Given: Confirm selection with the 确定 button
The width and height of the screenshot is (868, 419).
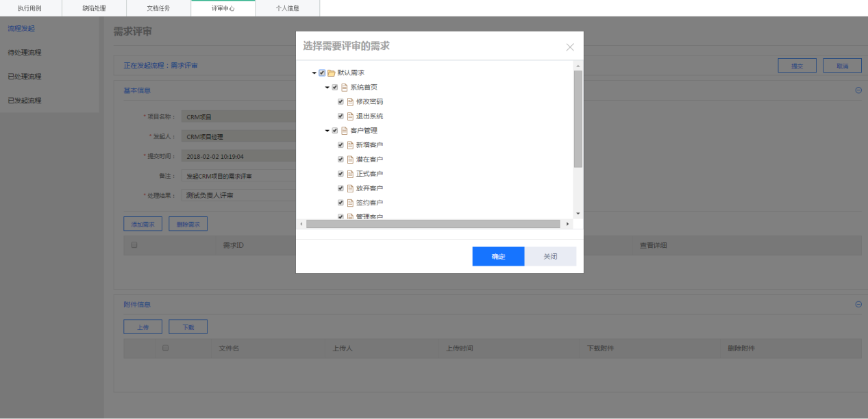Looking at the screenshot, I should pyautogui.click(x=498, y=256).
